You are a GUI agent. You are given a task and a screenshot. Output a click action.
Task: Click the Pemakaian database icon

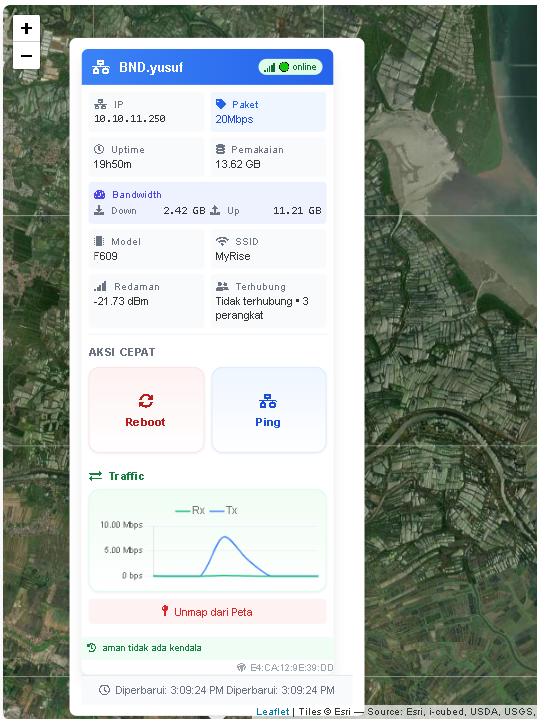[221, 149]
